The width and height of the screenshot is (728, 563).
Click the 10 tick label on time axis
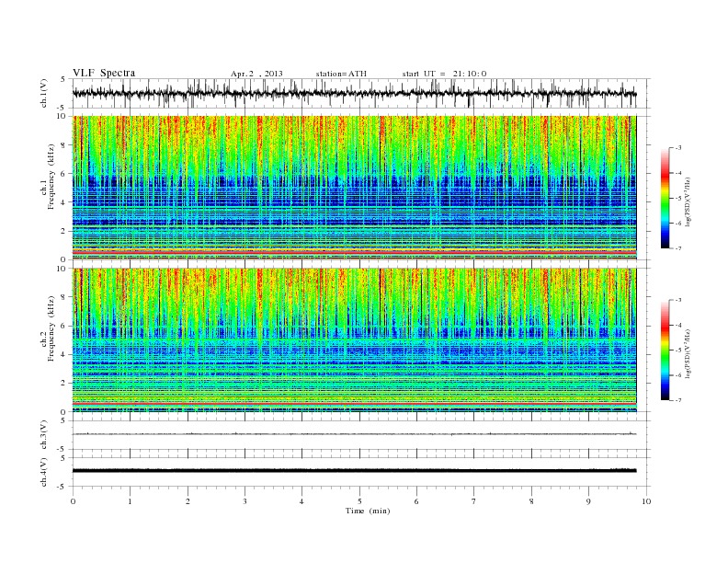point(646,501)
